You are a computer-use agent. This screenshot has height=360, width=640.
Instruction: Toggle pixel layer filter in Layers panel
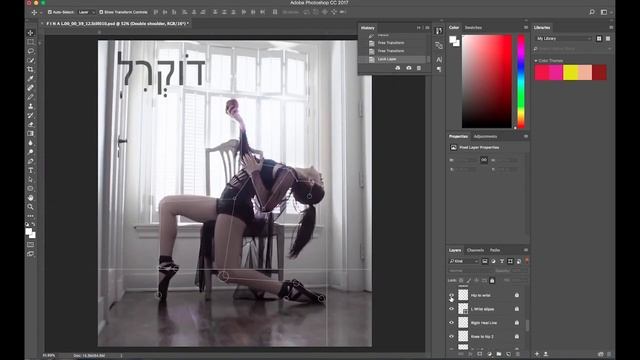(x=484, y=261)
